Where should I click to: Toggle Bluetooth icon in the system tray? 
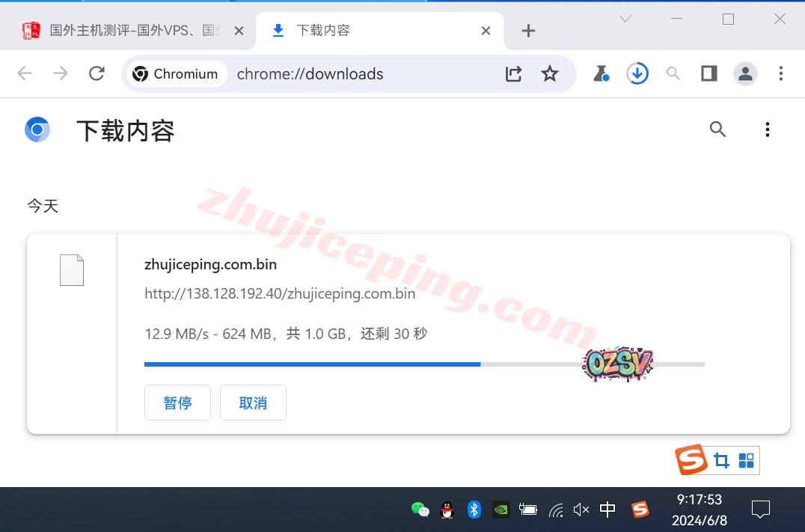(x=474, y=510)
